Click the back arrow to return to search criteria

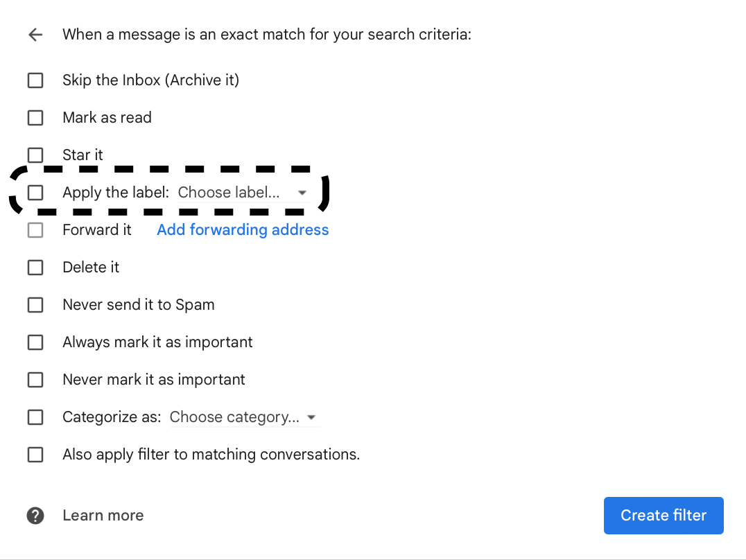[x=35, y=34]
